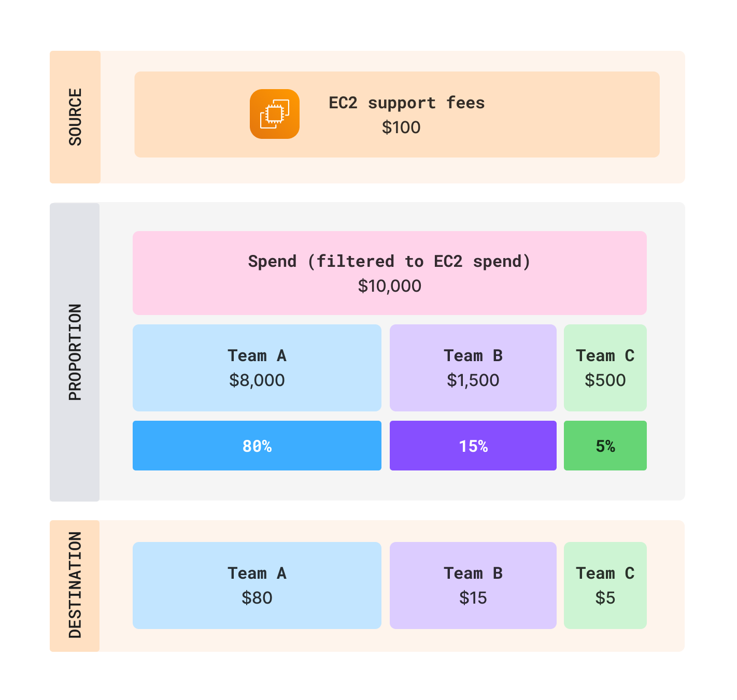Click Team B heading in Proportion section
Screen dimensions: 737x700
(473, 355)
